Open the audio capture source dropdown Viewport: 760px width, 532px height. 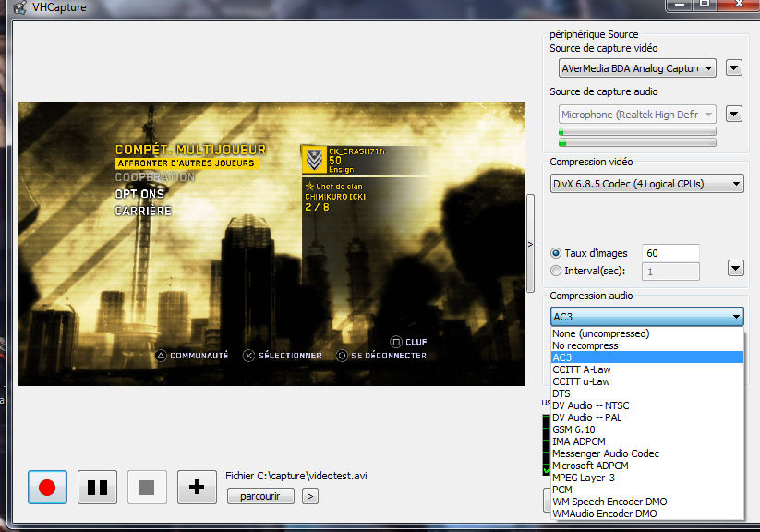coord(637,115)
